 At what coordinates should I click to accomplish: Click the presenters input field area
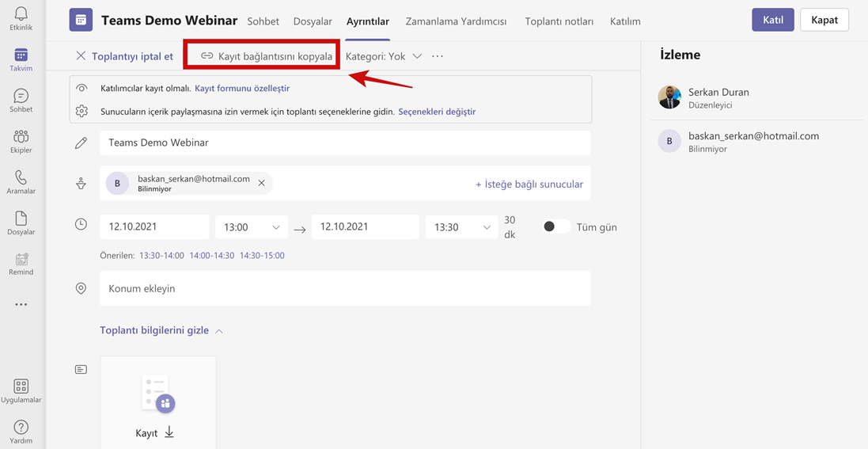345,184
